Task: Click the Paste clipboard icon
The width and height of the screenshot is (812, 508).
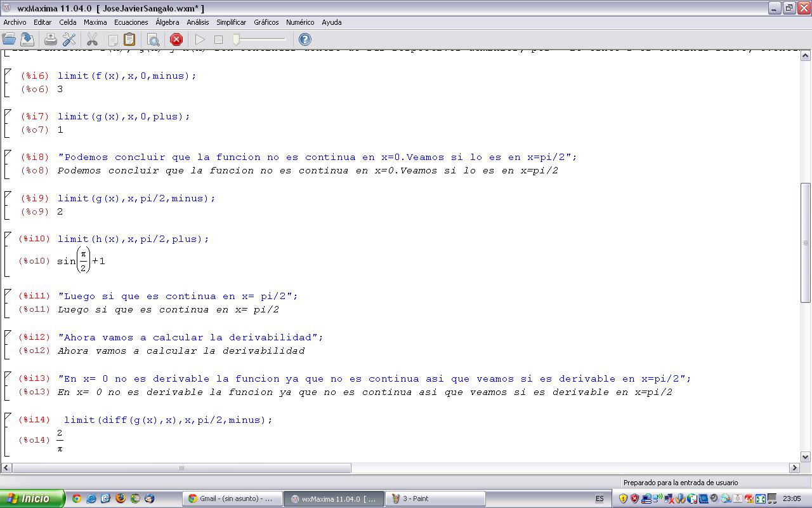Action: pos(129,39)
